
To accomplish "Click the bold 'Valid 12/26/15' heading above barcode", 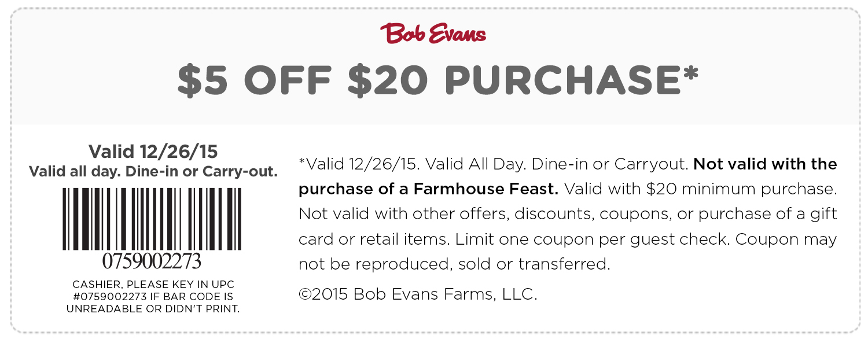I will [x=153, y=152].
